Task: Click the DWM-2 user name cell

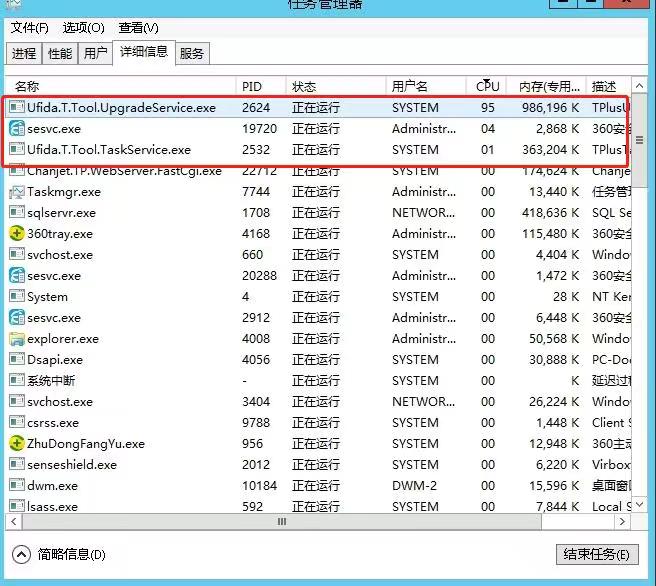Action: click(x=414, y=486)
